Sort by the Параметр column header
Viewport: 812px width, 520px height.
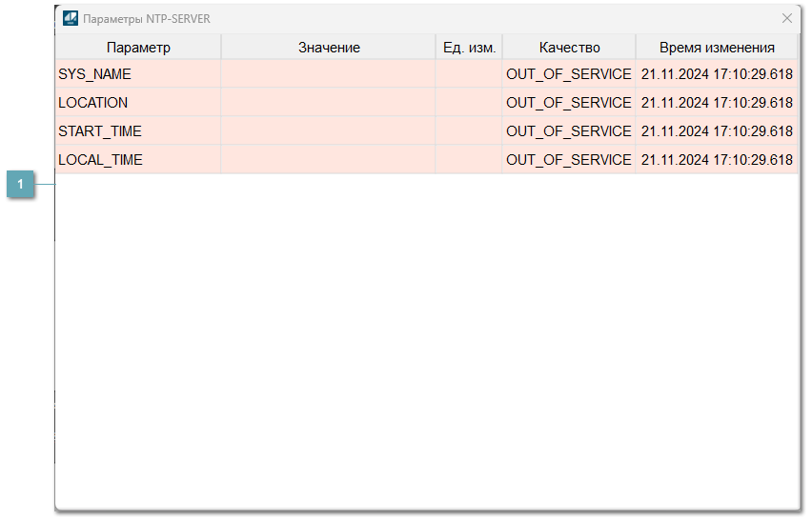(138, 48)
